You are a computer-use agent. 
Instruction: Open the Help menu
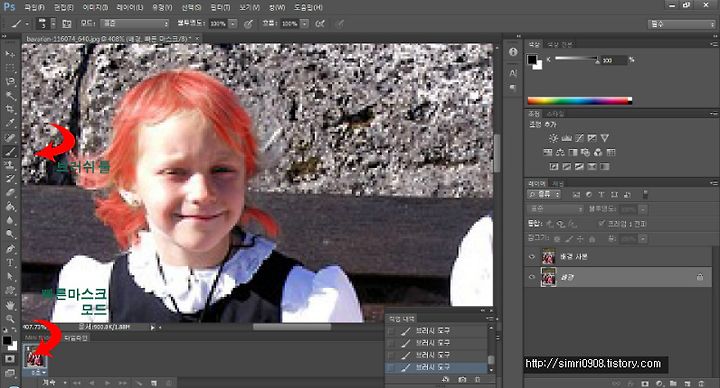coord(308,7)
